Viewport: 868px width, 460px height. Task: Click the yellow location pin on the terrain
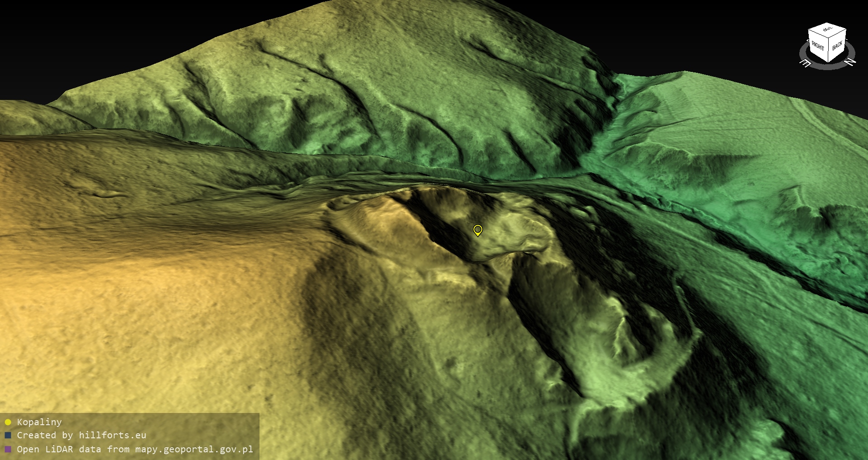pyautogui.click(x=477, y=230)
